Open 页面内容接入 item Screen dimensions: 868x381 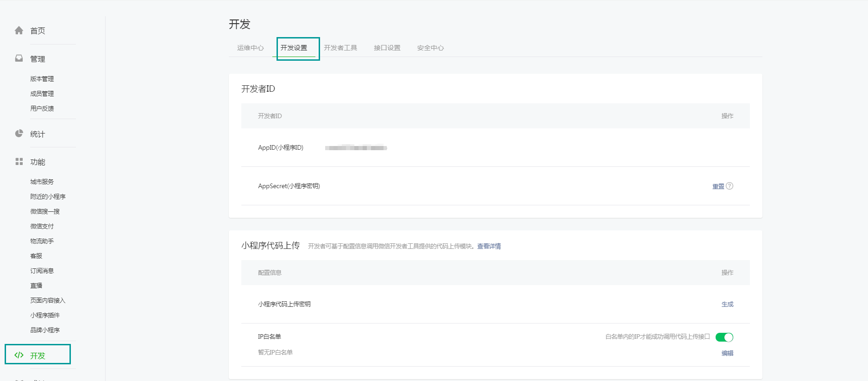tap(48, 300)
